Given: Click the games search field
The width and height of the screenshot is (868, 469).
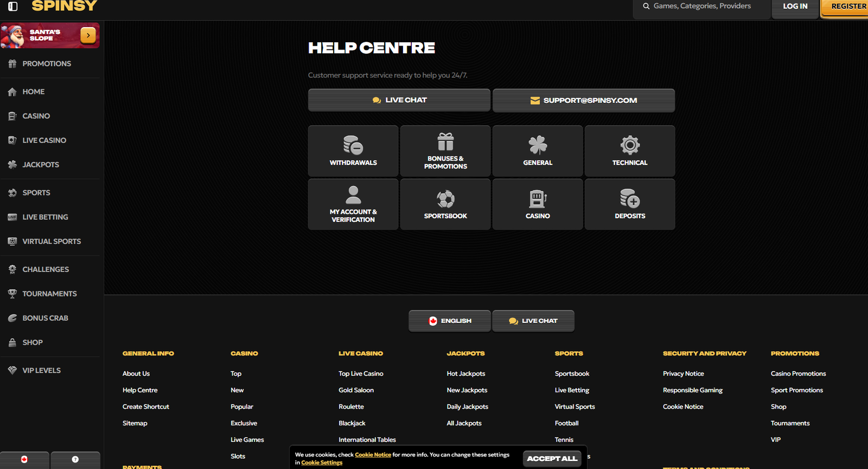Looking at the screenshot, I should [702, 7].
